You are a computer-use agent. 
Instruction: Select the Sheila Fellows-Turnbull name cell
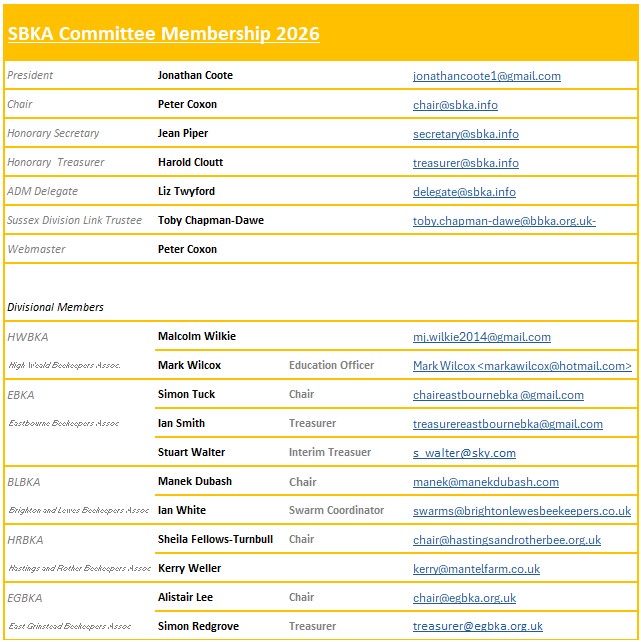[215, 540]
